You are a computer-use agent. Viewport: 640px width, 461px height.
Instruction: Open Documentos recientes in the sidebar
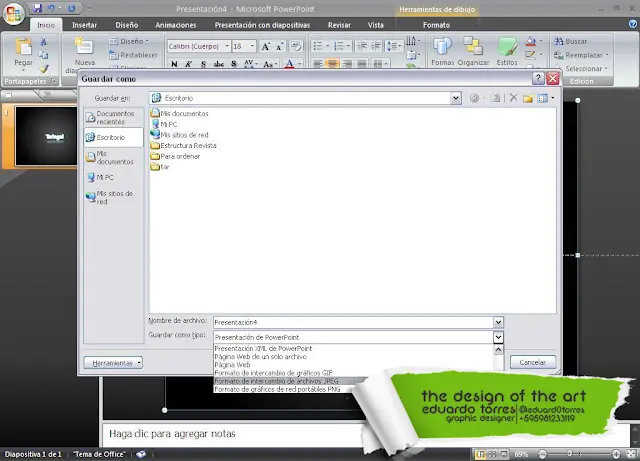113,116
